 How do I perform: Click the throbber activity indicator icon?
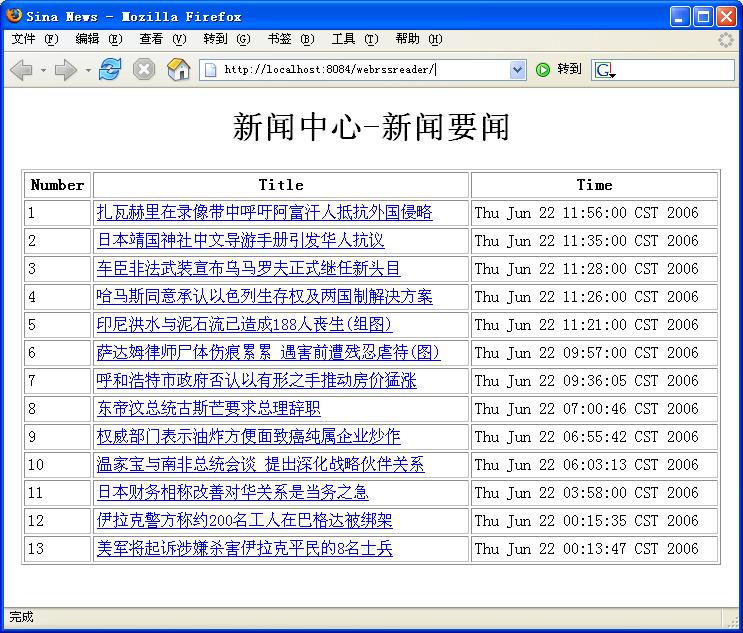(x=725, y=40)
